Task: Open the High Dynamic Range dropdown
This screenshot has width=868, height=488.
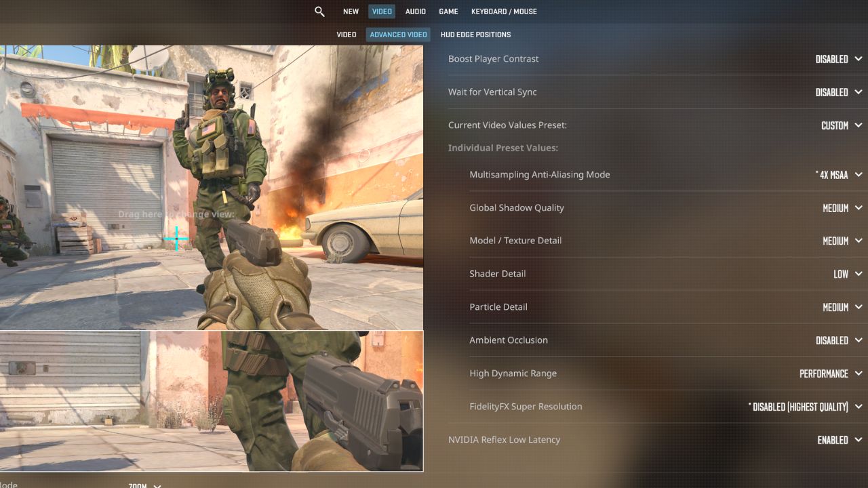Action: [830, 373]
